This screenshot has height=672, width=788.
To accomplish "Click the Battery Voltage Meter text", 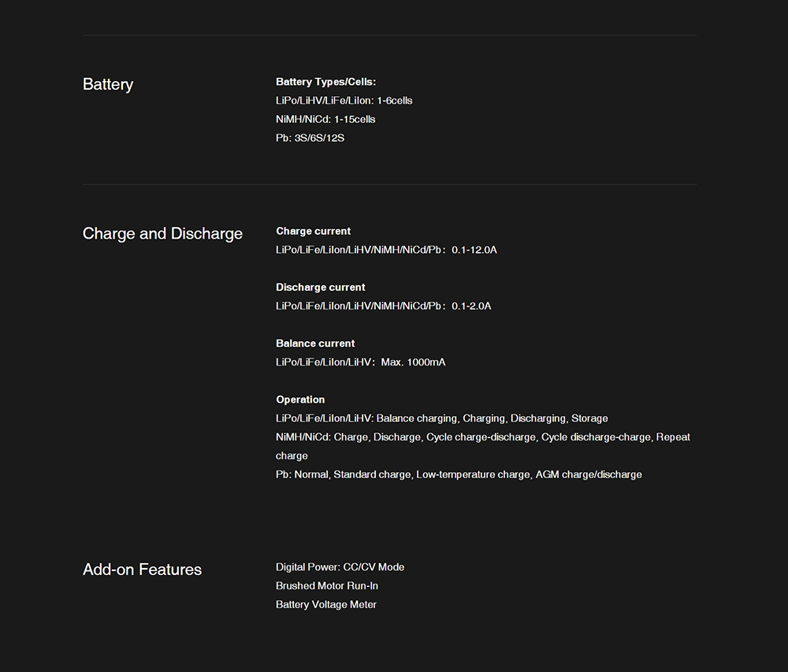I will click(325, 605).
